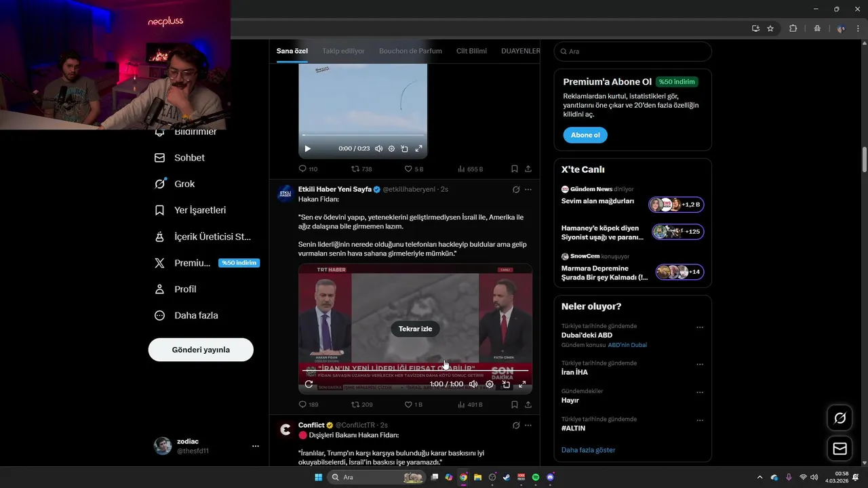Mute the top 0:23 video
Screen dimensions: 868x488
(378, 148)
